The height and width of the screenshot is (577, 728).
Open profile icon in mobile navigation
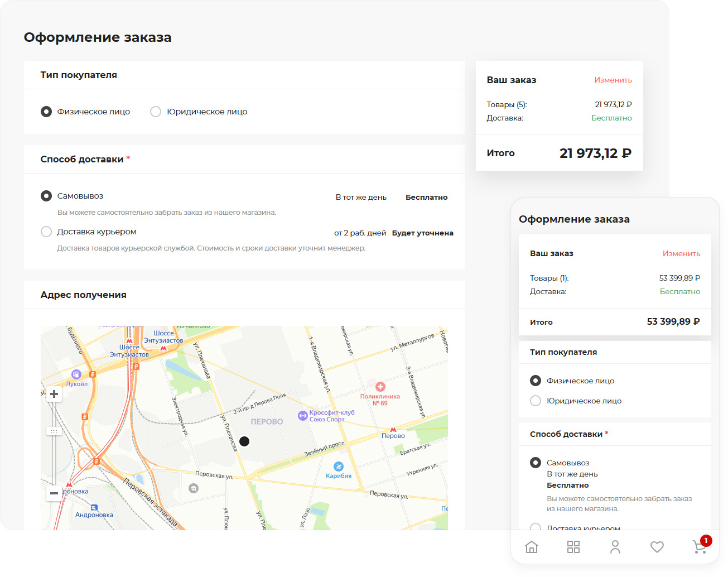pyautogui.click(x=615, y=547)
